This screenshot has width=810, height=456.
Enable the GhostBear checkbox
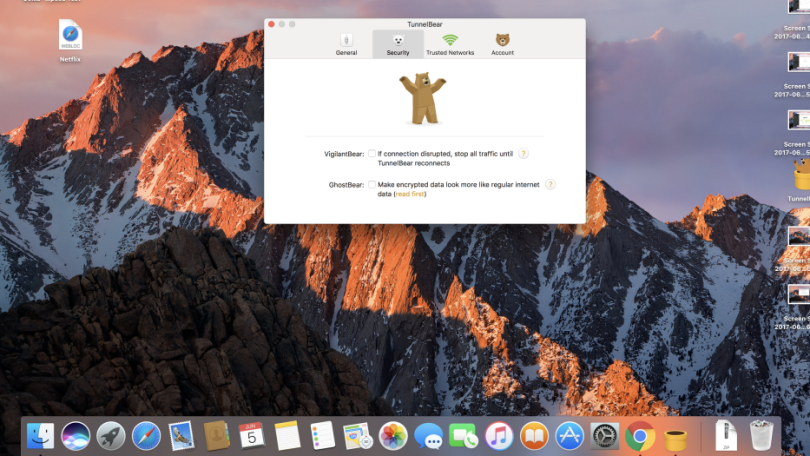point(372,184)
